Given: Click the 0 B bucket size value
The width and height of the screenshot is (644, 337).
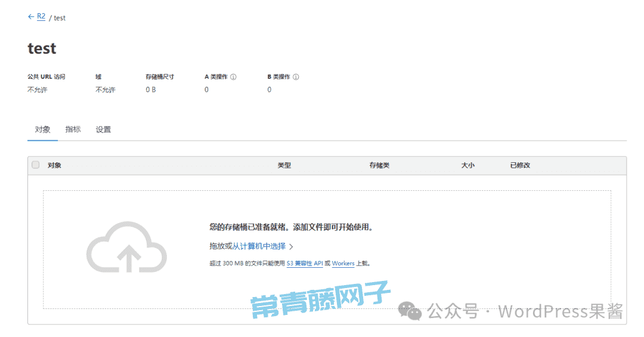Looking at the screenshot, I should click(x=151, y=89).
